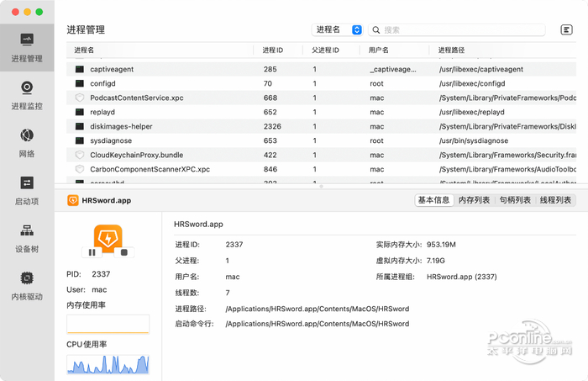Click the list view icon beside search

pos(566,29)
